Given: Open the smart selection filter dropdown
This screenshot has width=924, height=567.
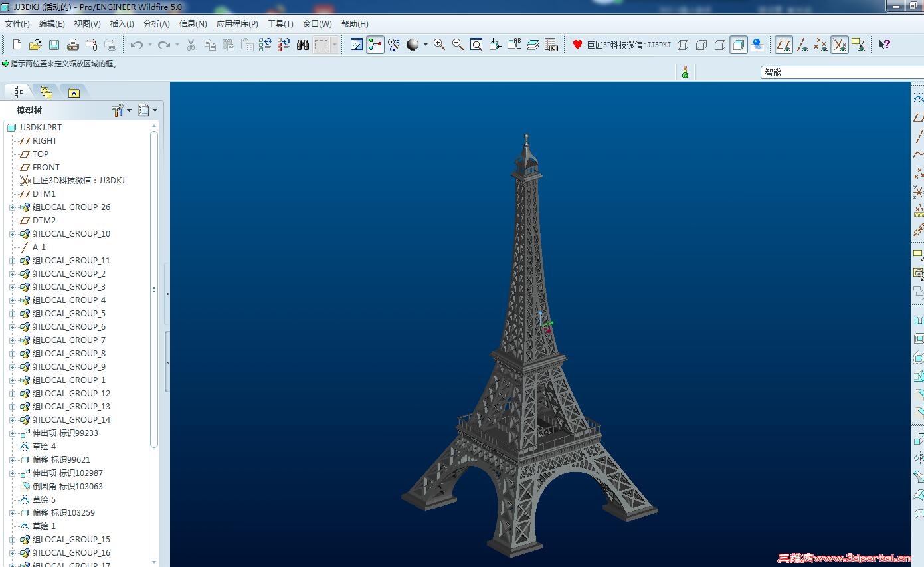Looking at the screenshot, I should pyautogui.click(x=842, y=72).
